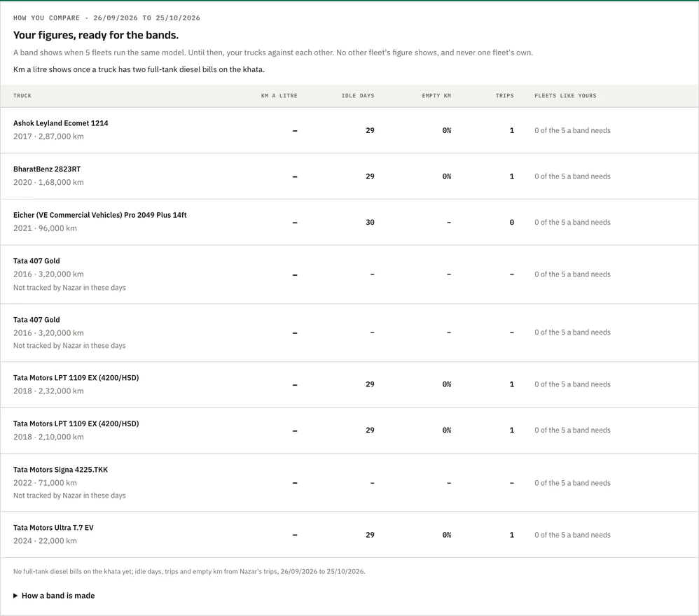
Task: Select the Eicher Pro 2049 Plus 14ft row
Action: (x=349, y=223)
